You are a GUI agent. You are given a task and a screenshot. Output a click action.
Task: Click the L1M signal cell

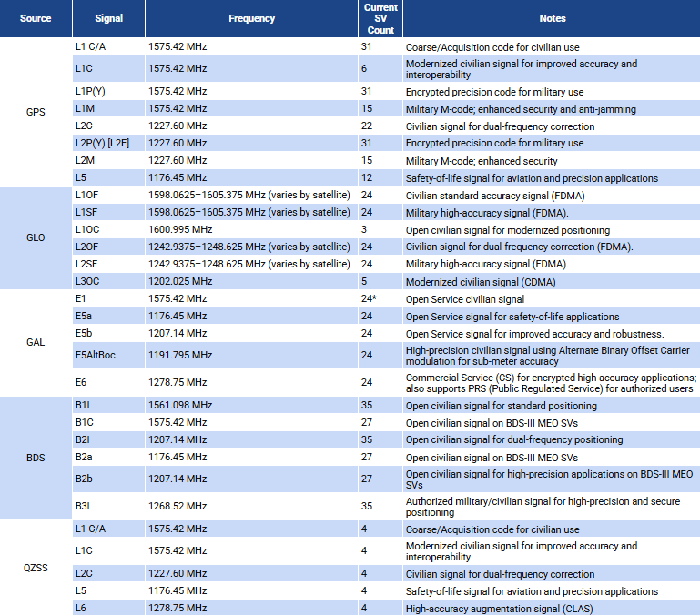pyautogui.click(x=108, y=108)
